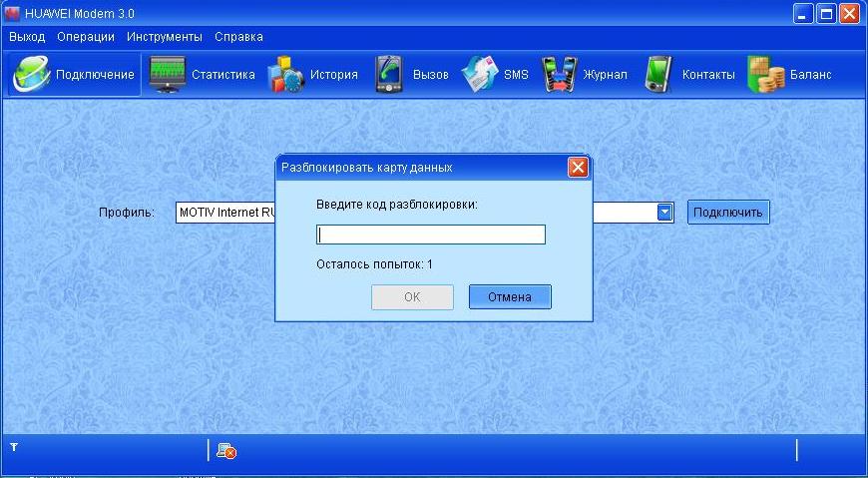The width and height of the screenshot is (868, 478).
Task: Click the Осталось попыток: 1 text
Action: tap(375, 264)
